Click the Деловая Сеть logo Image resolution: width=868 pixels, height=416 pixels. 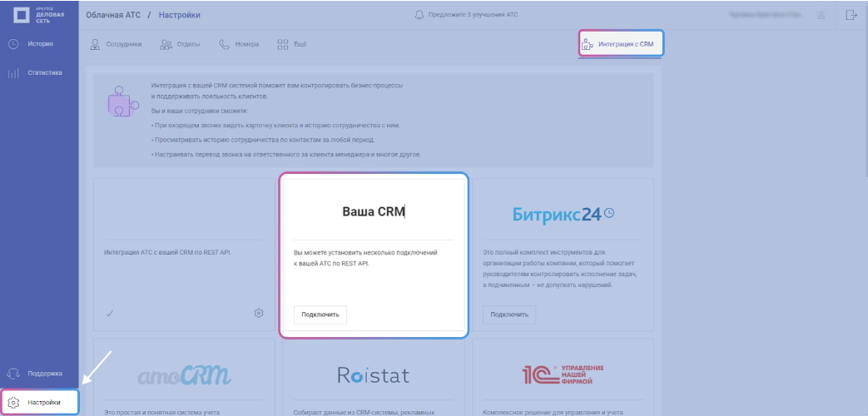point(38,15)
